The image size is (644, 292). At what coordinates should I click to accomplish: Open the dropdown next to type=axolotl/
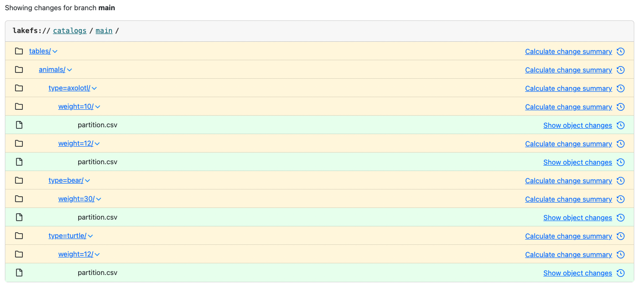click(94, 88)
